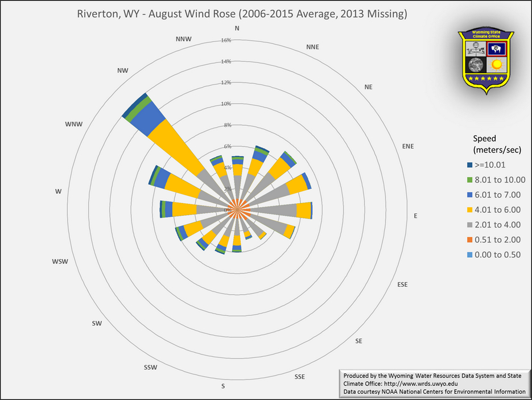Image resolution: width=532 pixels, height=400 pixels.
Task: Select the gray segment of the east-southeast bar
Action: [x=267, y=222]
